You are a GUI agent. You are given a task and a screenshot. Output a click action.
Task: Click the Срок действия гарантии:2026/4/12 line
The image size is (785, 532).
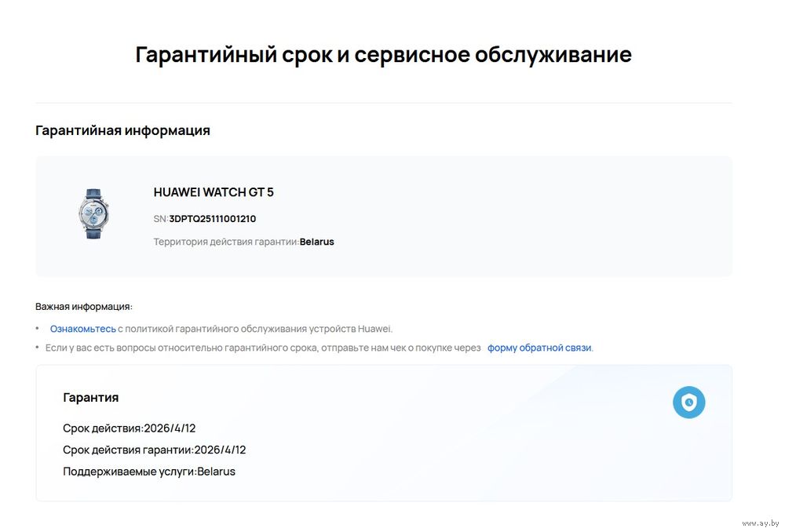pyautogui.click(x=154, y=450)
